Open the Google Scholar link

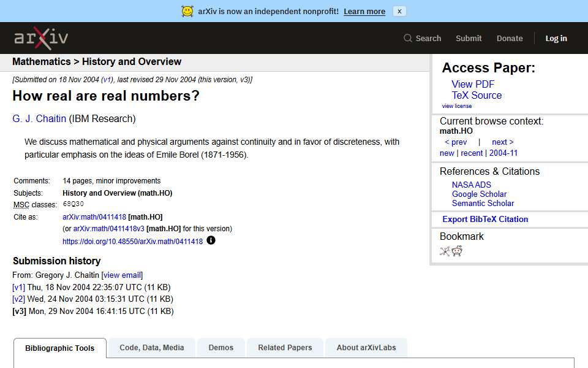tap(479, 194)
